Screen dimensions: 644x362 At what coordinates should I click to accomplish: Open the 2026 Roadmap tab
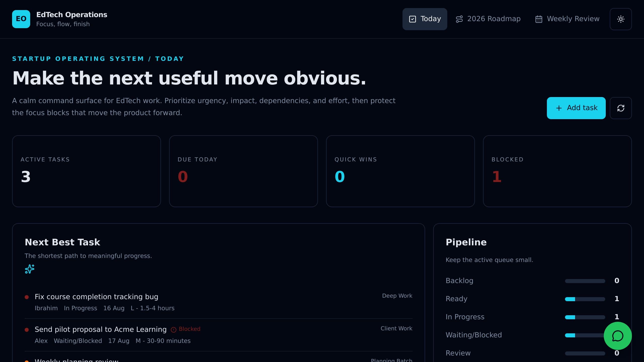coord(488,19)
